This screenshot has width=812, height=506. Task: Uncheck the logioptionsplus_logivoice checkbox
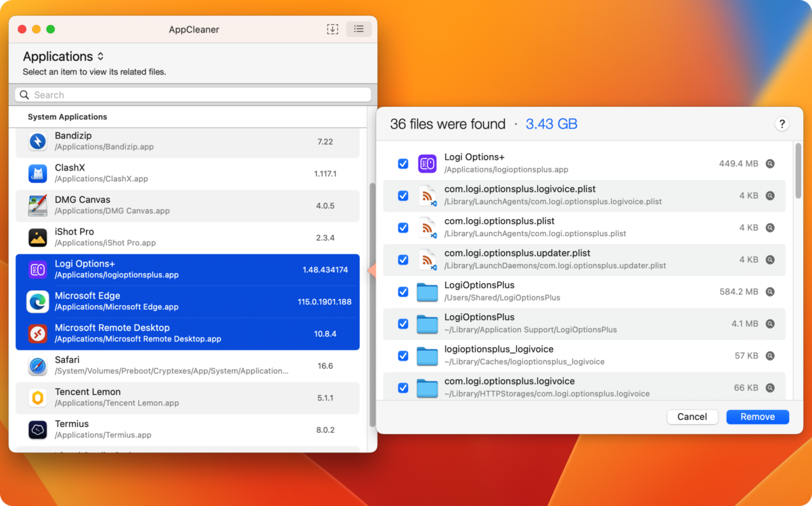[x=403, y=356]
